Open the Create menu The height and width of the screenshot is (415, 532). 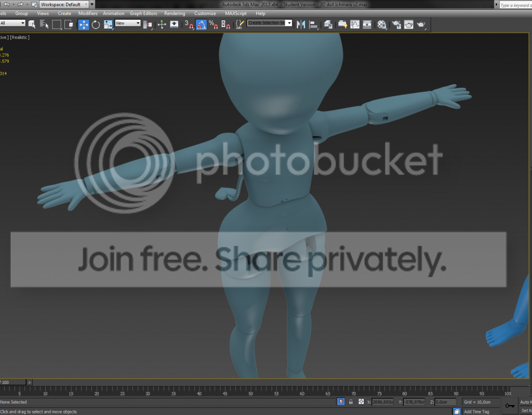(x=64, y=13)
